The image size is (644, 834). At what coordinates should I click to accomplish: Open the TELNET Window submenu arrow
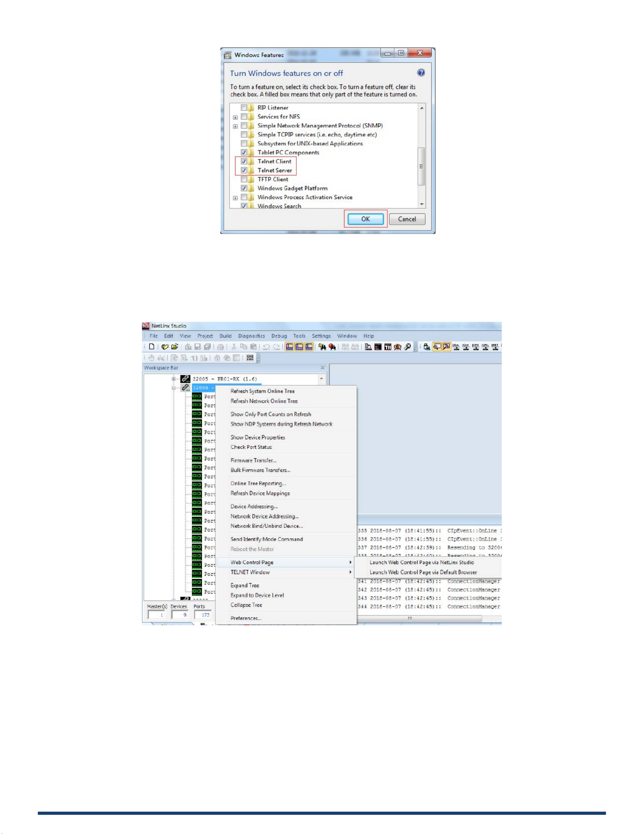point(350,572)
